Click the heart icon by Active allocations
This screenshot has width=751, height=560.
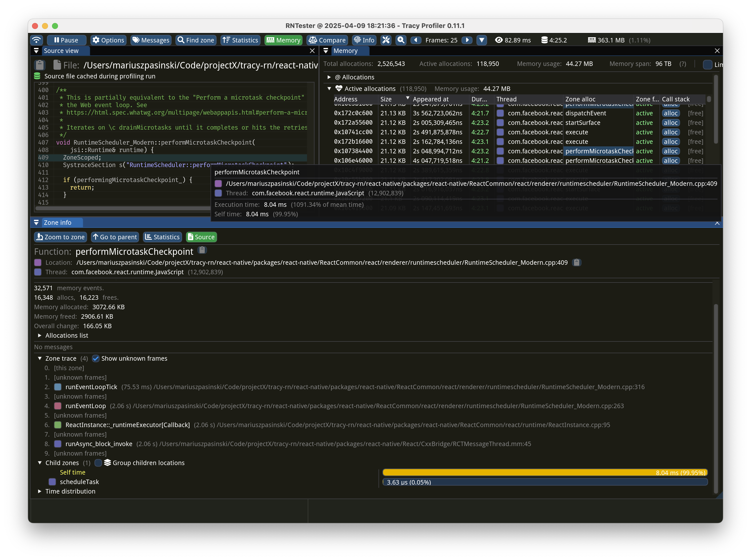click(338, 88)
